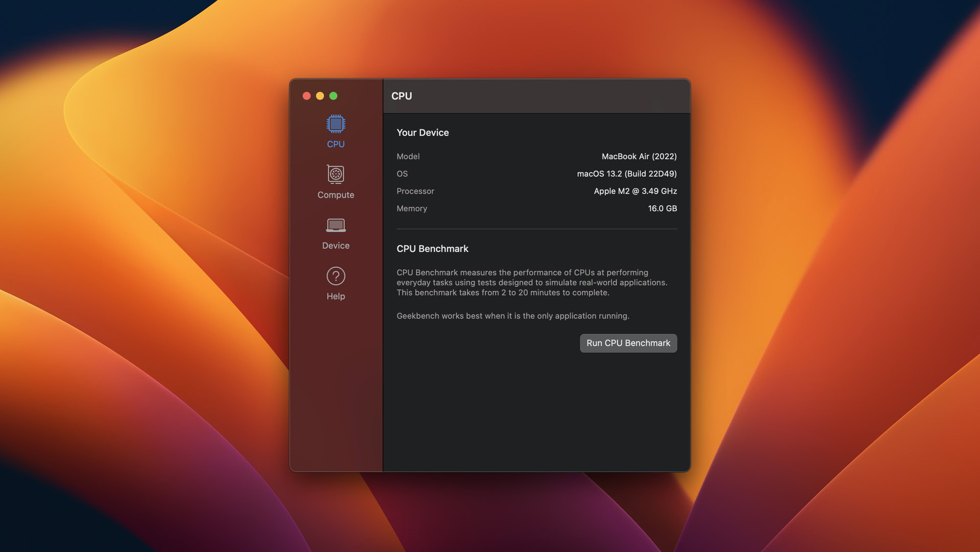Click the green full-screen window button
980x552 pixels.
pos(333,96)
